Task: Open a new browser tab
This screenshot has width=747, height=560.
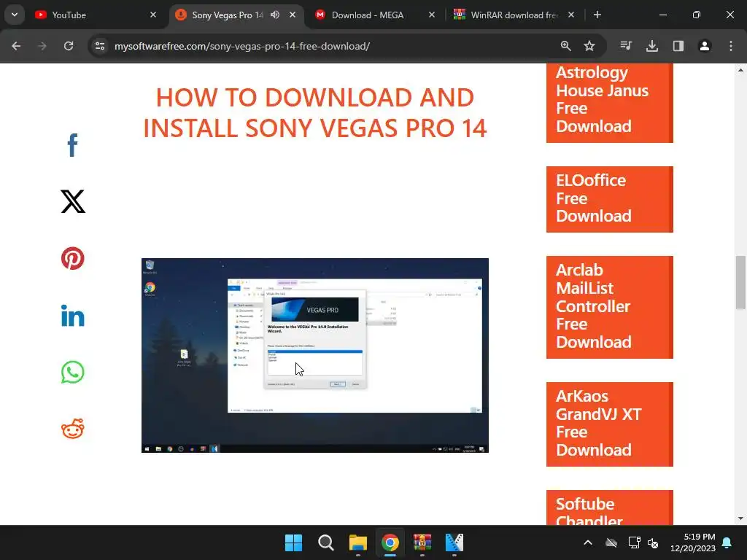Action: pyautogui.click(x=597, y=15)
